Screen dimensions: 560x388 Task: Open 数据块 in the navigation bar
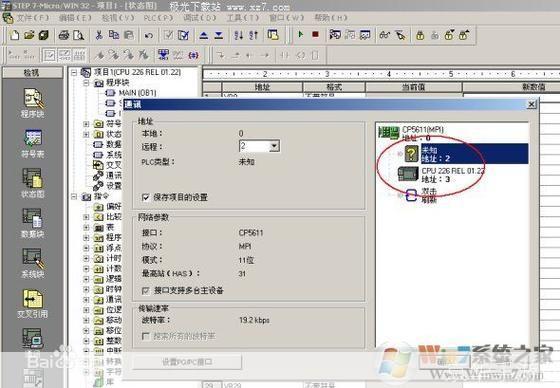coord(32,223)
